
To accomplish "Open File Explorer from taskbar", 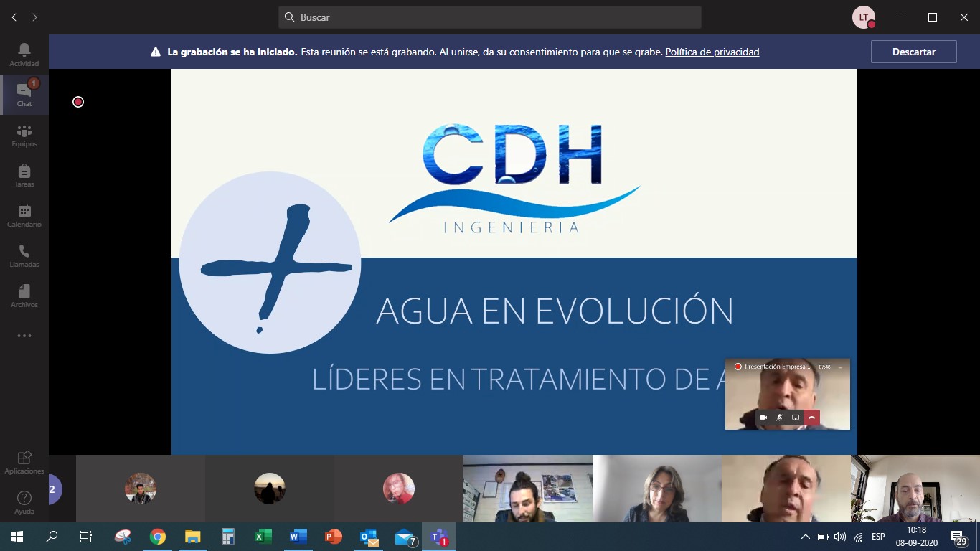I will (193, 537).
